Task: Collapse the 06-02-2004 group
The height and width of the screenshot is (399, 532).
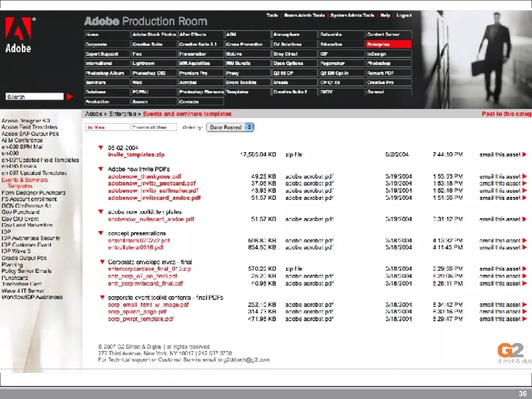Action: click(x=101, y=148)
